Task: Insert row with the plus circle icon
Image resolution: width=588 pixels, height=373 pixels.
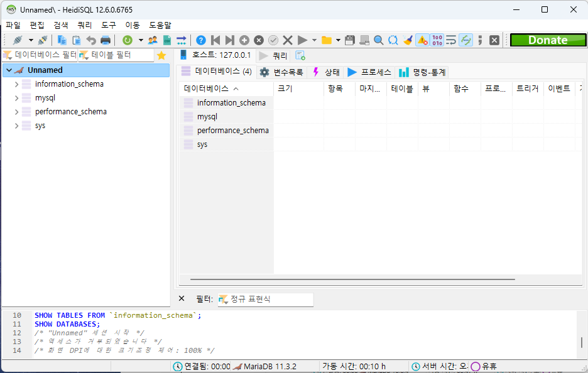Action: [244, 40]
